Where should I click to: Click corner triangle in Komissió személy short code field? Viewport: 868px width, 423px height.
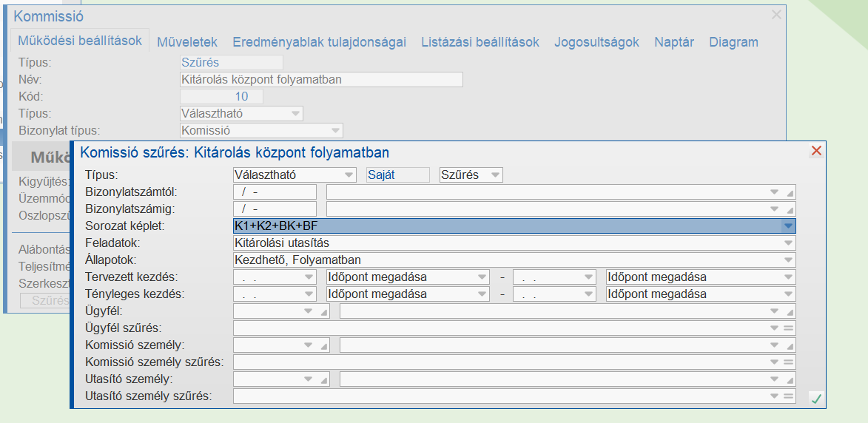pyautogui.click(x=324, y=345)
